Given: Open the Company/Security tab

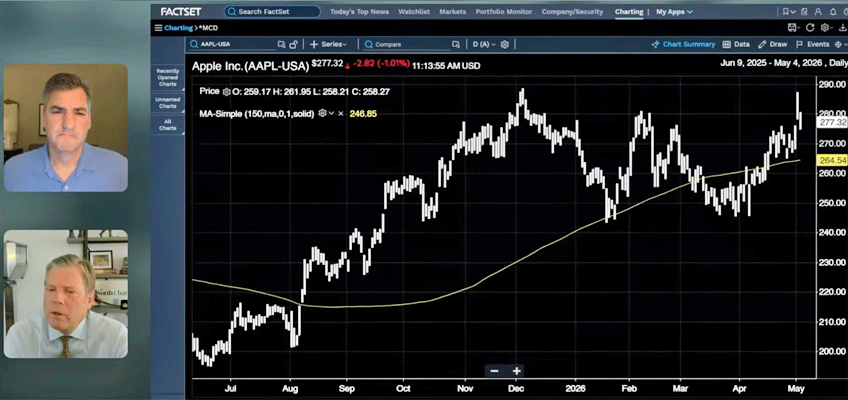Looking at the screenshot, I should pyautogui.click(x=572, y=11).
